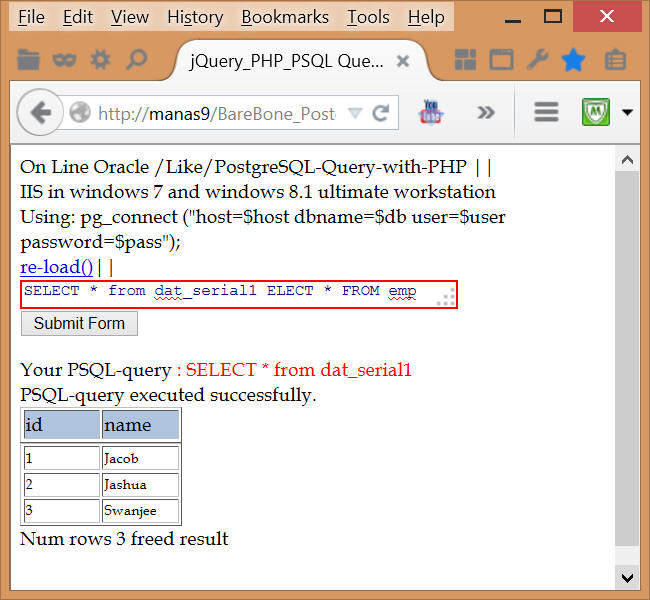Click the blue bookmark star icon
Image resolution: width=650 pixels, height=600 pixels.
pyautogui.click(x=573, y=60)
